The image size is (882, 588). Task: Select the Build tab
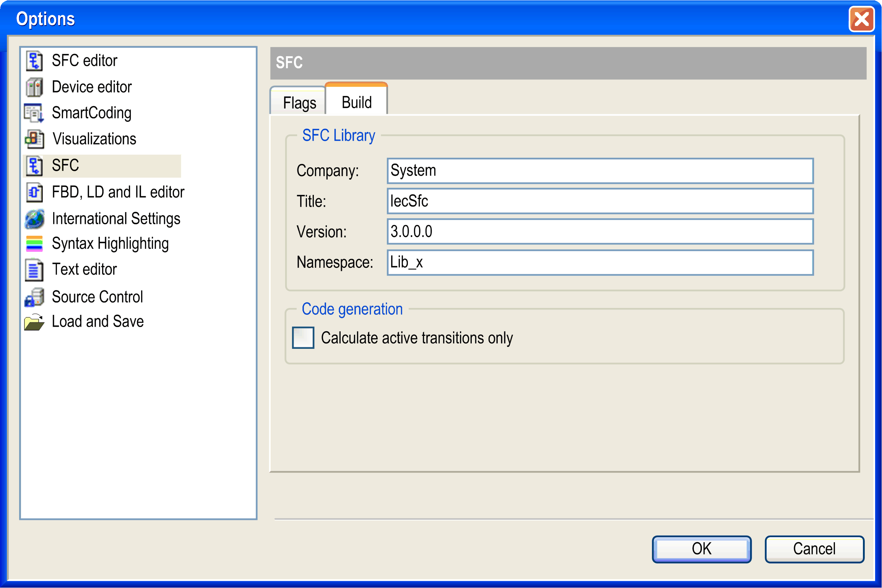click(x=356, y=102)
